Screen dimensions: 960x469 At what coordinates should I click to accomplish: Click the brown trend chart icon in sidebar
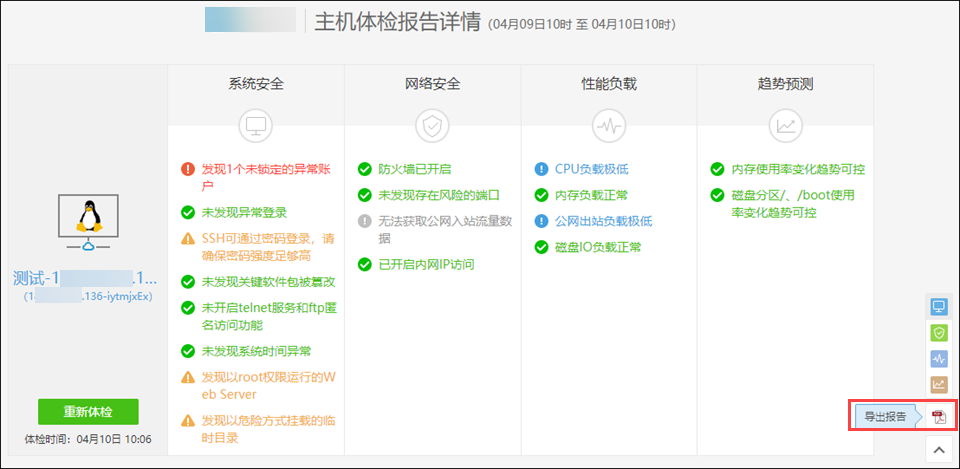click(938, 384)
